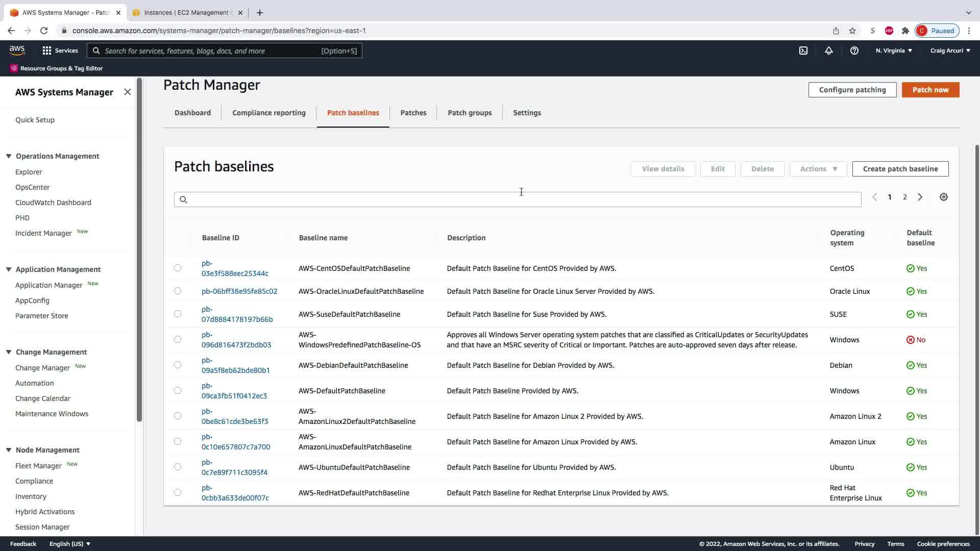Open the N. Virginia region dropdown

894,51
